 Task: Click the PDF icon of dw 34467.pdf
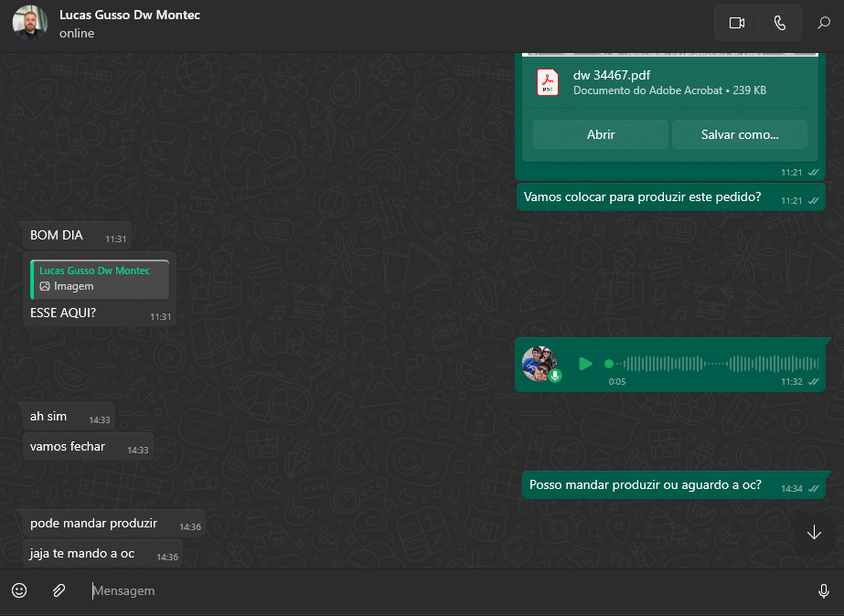click(548, 82)
